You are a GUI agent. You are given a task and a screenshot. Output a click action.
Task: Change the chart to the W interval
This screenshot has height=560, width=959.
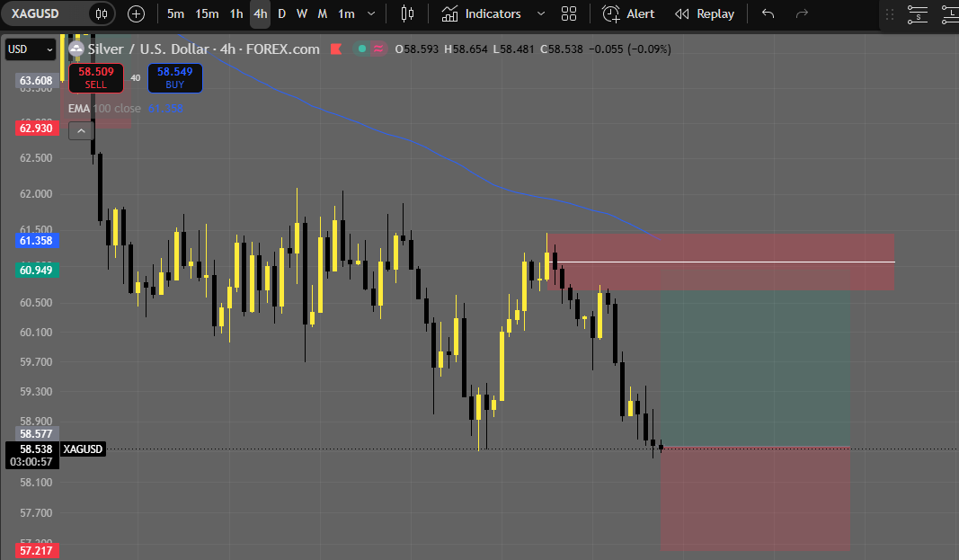coord(301,13)
